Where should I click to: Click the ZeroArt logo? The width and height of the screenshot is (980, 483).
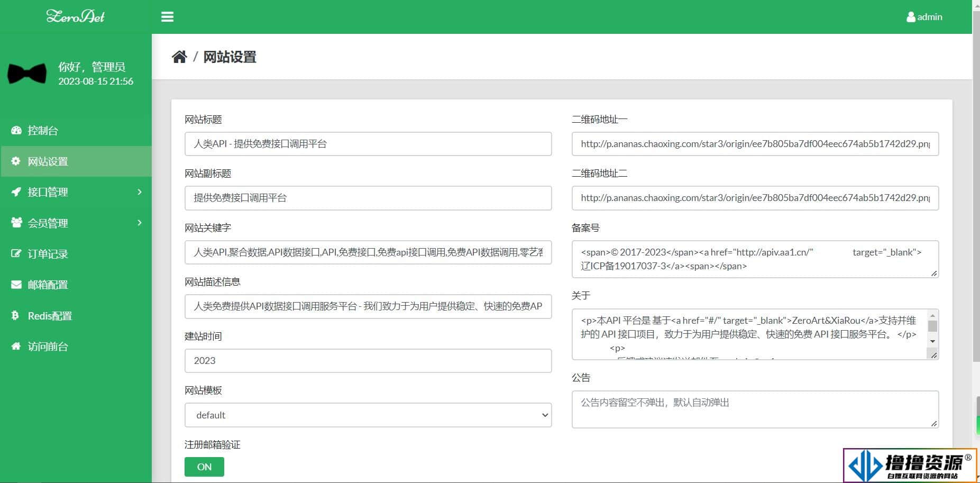coord(76,16)
